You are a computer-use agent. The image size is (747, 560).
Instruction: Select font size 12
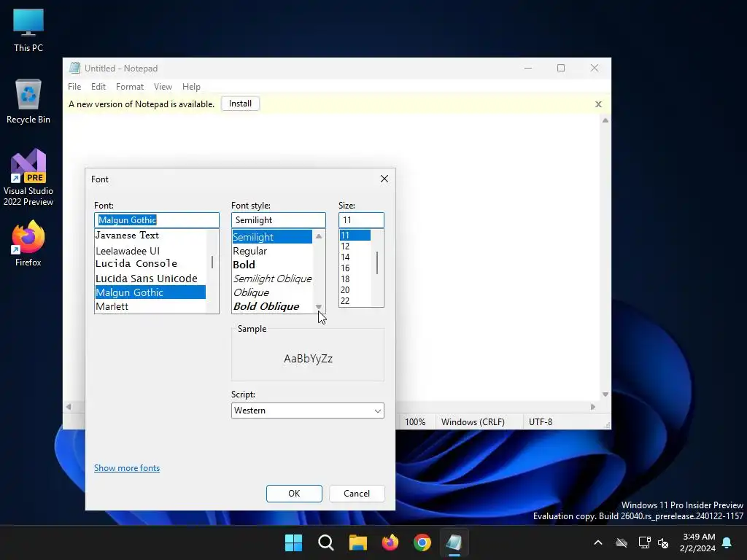(x=355, y=246)
